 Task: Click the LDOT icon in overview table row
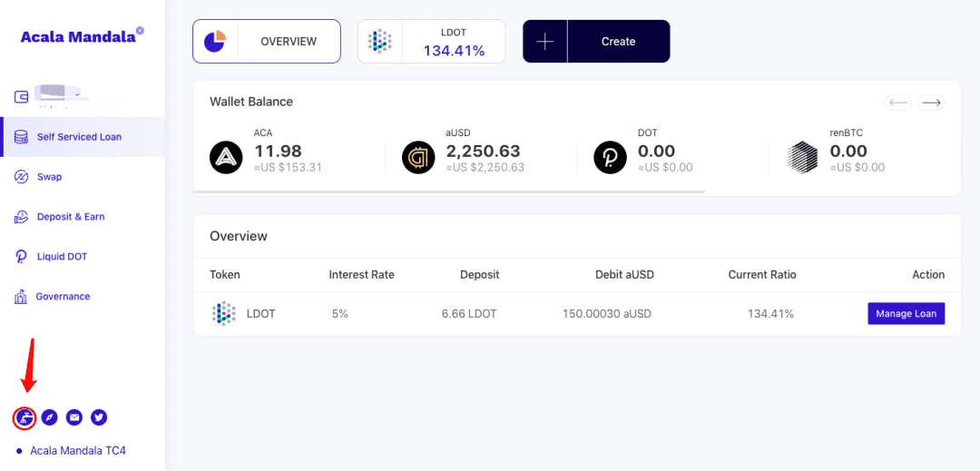[x=224, y=314]
